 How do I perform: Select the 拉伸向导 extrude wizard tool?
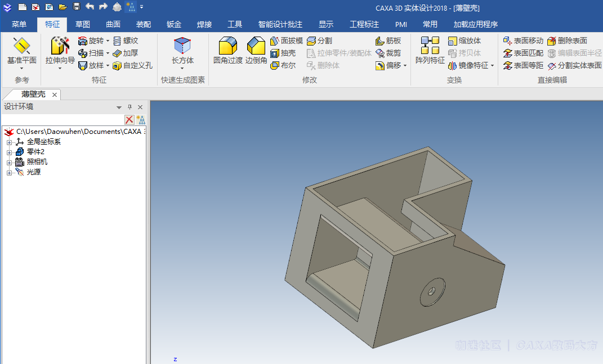(60, 46)
